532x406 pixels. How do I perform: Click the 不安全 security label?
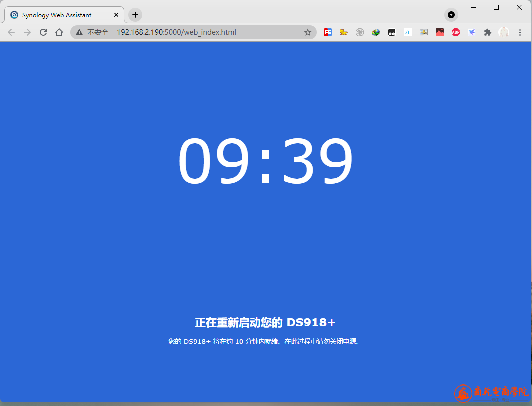coord(97,32)
